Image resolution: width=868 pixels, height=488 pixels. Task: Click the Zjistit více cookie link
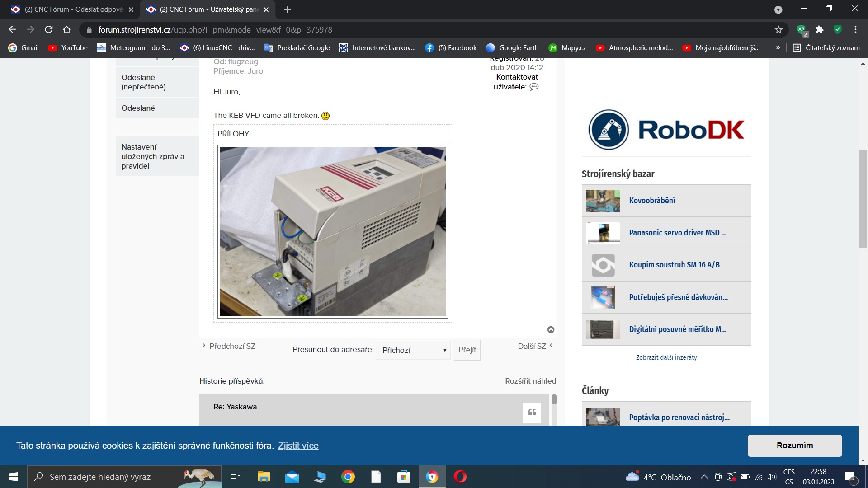[x=298, y=446]
